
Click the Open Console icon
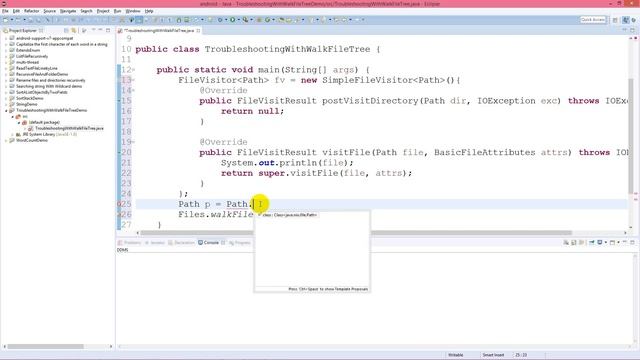point(612,242)
